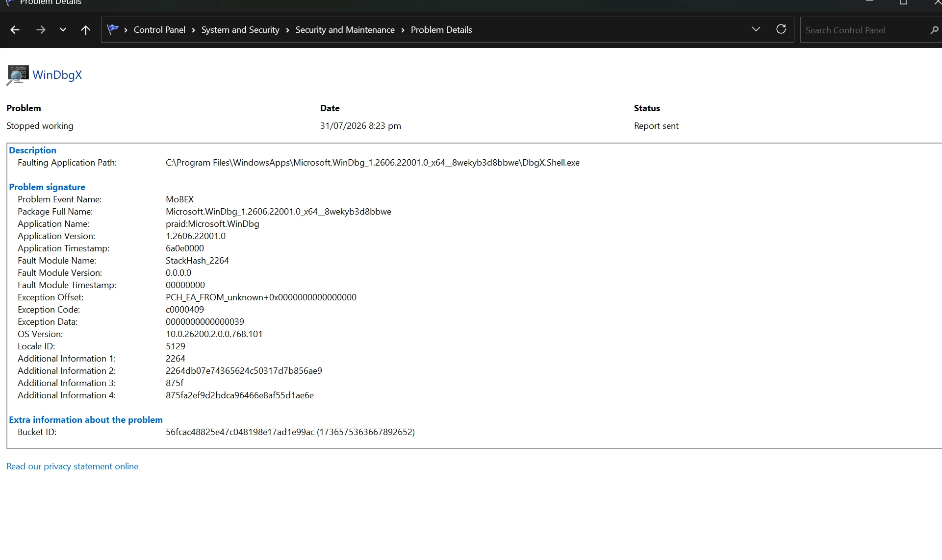Click the Faulting Application Path label
This screenshot has height=560, width=942.
(67, 163)
